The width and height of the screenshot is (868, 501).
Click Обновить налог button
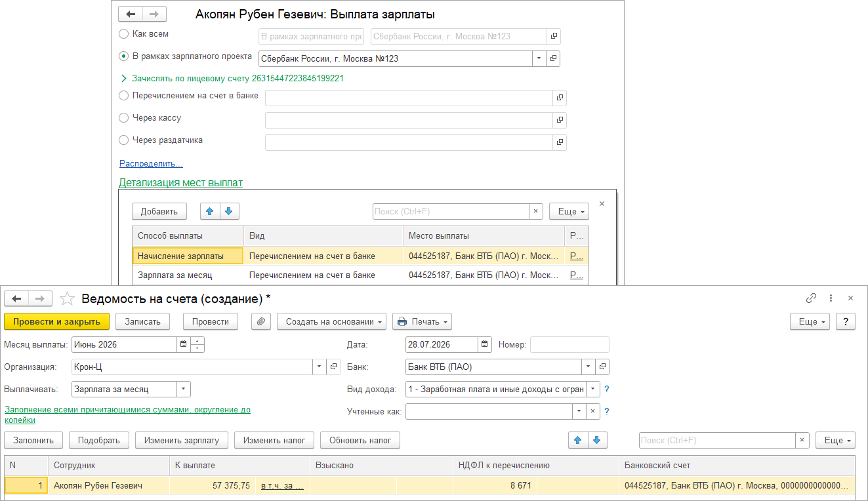(x=360, y=440)
